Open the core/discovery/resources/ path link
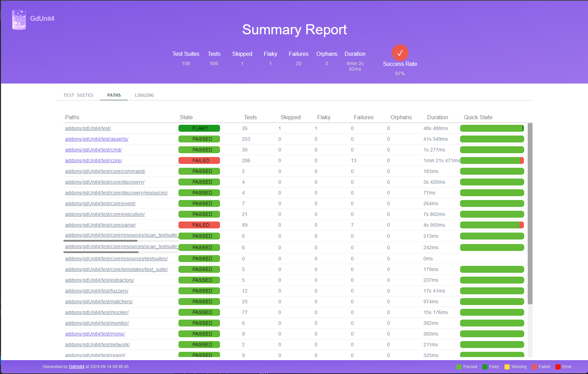This screenshot has height=374, width=588. (x=116, y=193)
